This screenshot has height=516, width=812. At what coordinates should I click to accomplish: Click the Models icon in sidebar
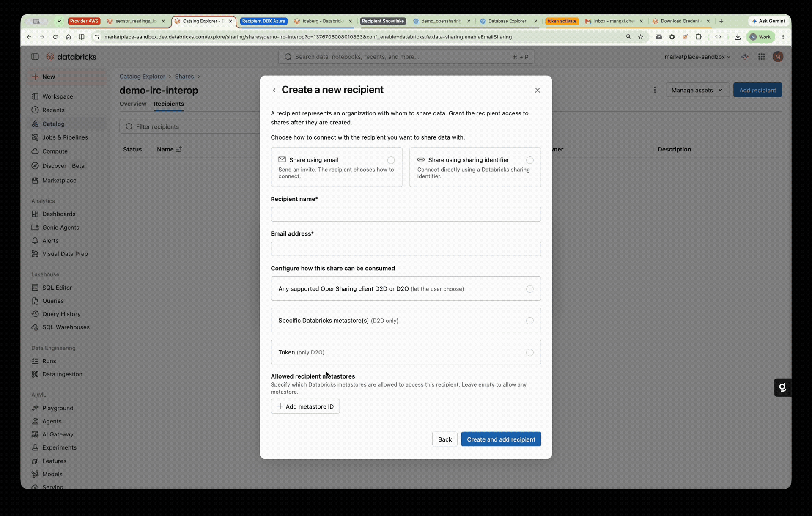tap(35, 474)
